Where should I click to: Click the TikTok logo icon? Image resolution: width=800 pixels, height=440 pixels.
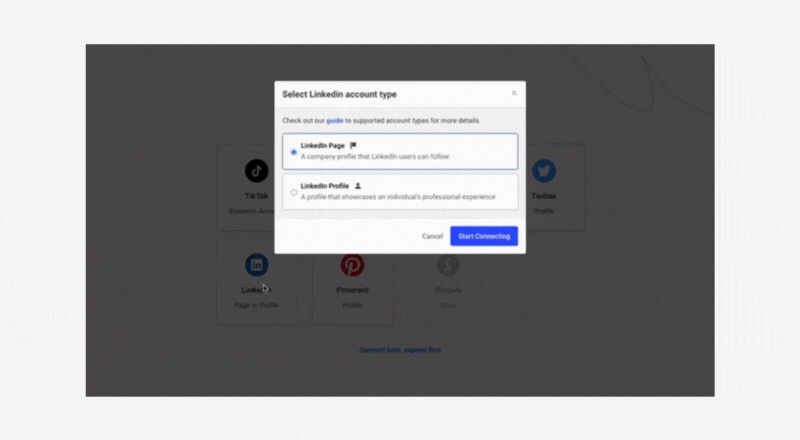coord(256,170)
